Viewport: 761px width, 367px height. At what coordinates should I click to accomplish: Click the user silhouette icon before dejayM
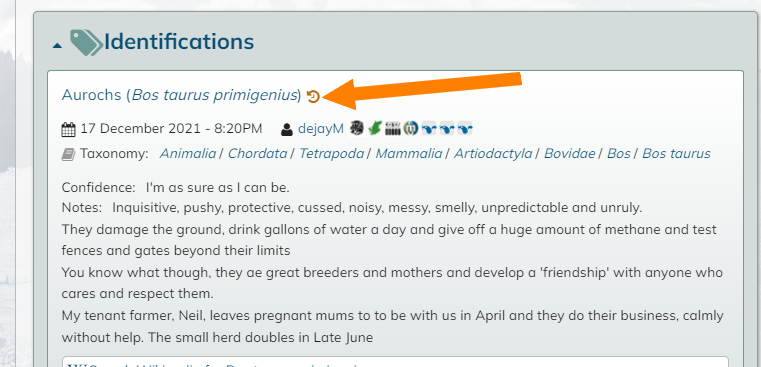point(287,129)
